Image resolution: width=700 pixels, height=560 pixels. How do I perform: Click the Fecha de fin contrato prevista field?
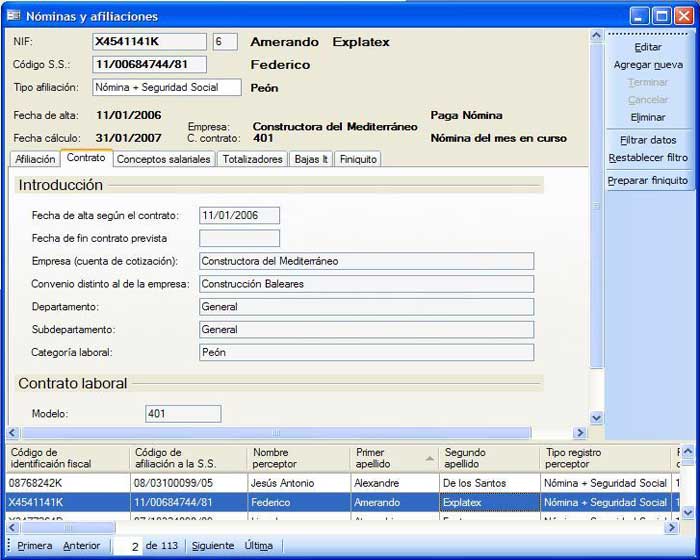point(239,238)
